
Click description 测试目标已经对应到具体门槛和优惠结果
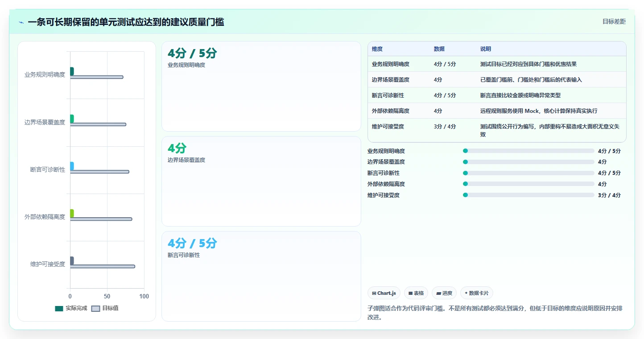coord(528,64)
